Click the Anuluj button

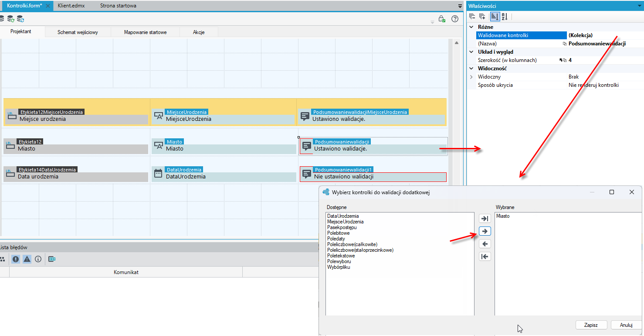click(626, 325)
